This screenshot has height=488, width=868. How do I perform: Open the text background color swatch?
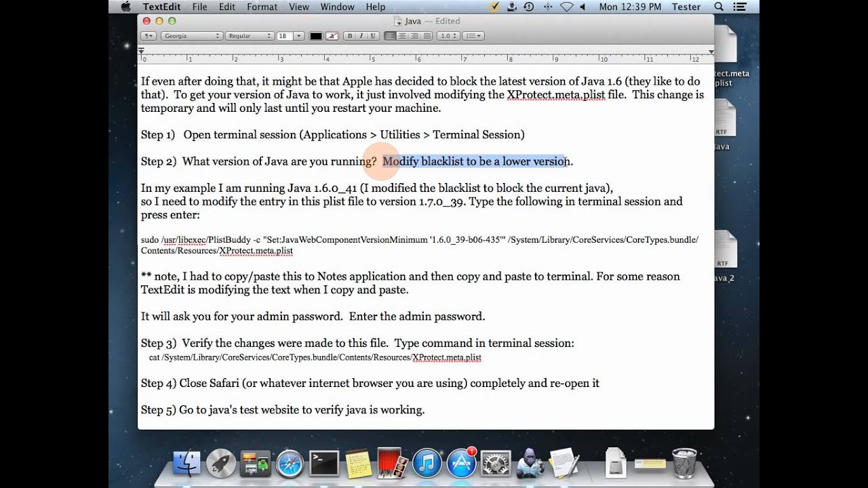(332, 36)
